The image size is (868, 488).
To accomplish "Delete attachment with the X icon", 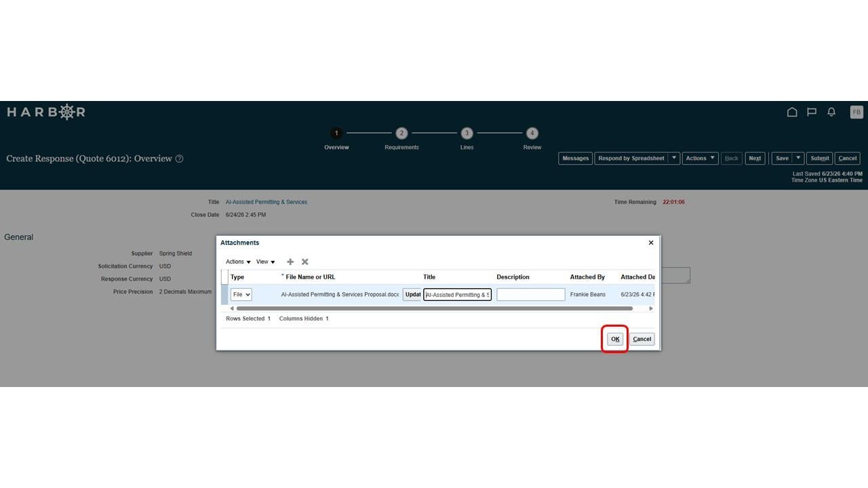I will (x=305, y=262).
